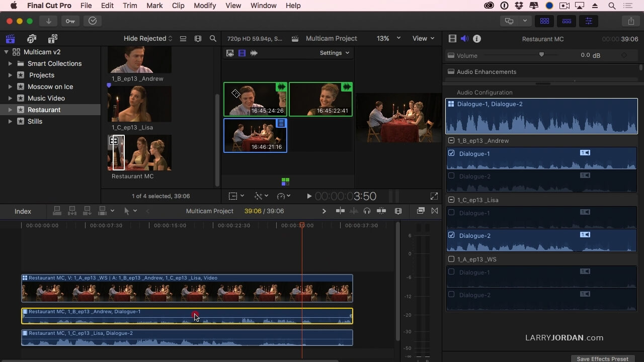Click the Import Media arrow icon

[x=48, y=21]
